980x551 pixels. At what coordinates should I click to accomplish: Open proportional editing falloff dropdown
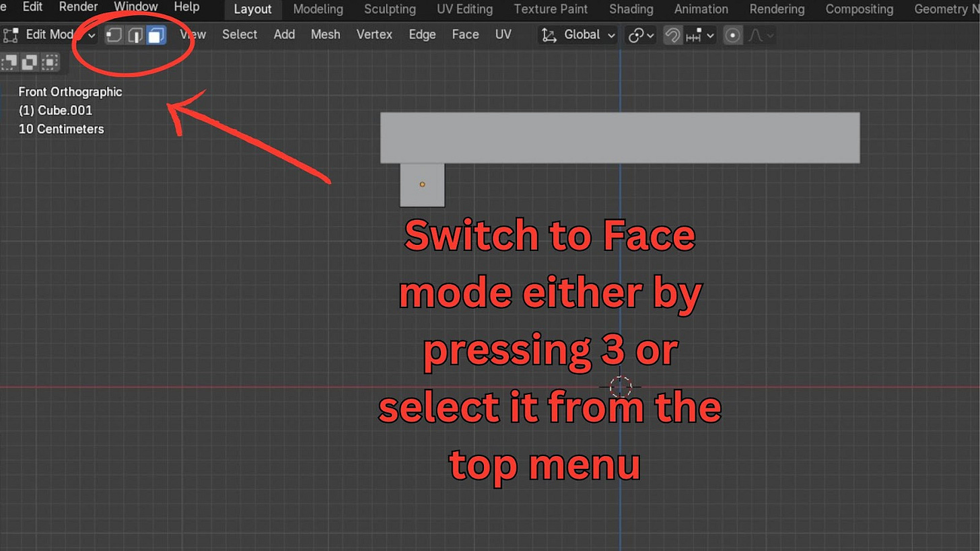tap(760, 35)
